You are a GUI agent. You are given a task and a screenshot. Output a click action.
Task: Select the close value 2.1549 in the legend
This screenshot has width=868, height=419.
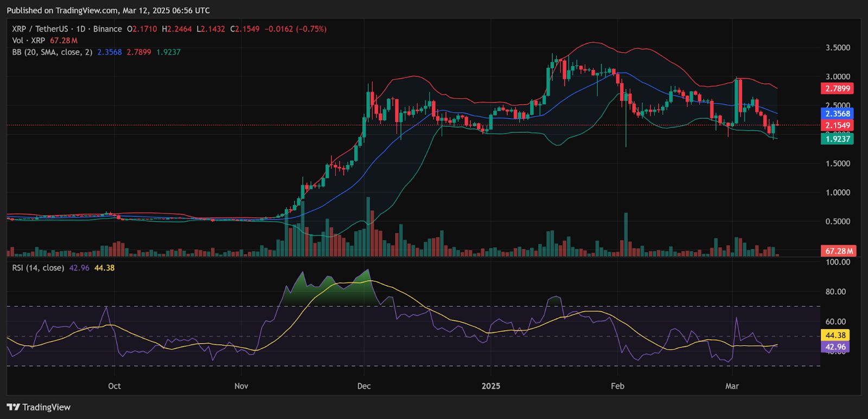point(247,29)
